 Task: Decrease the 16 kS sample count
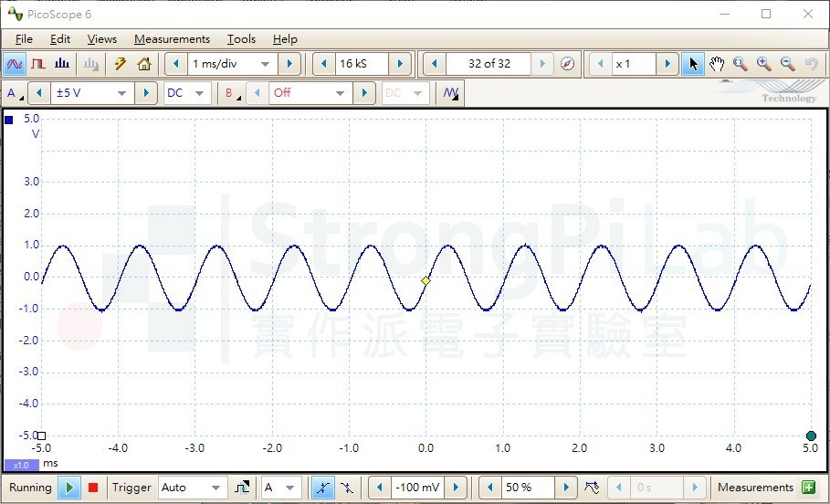(324, 64)
